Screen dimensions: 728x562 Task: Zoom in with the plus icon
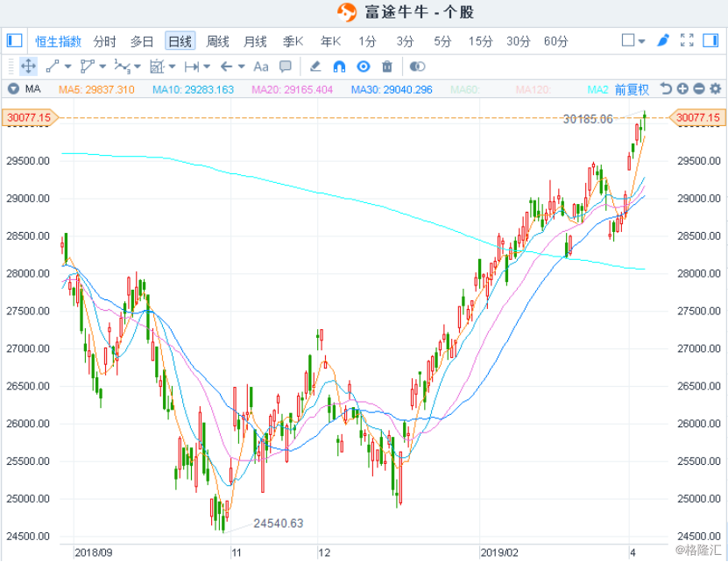[682, 88]
